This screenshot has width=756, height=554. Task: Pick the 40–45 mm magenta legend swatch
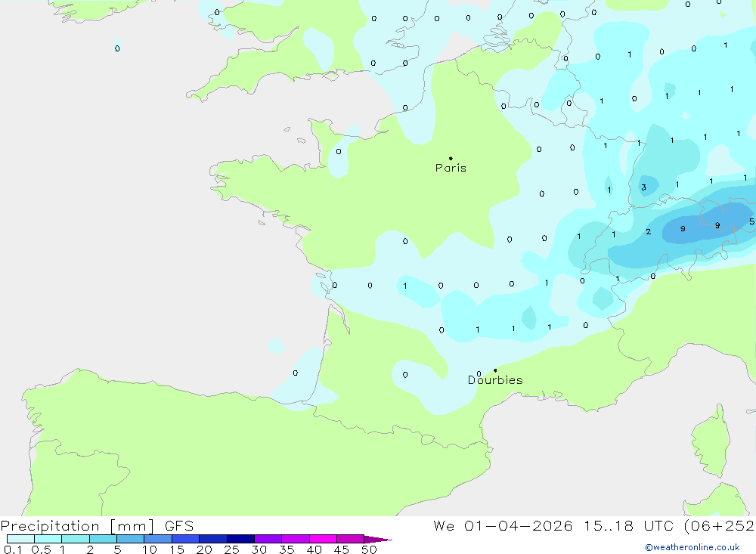pos(323,539)
